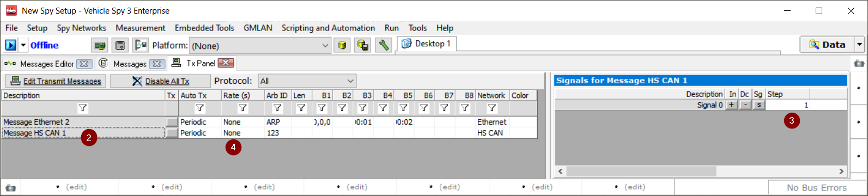The image size is (868, 196).
Task: Open the Embedded Tools menu
Action: [x=204, y=28]
